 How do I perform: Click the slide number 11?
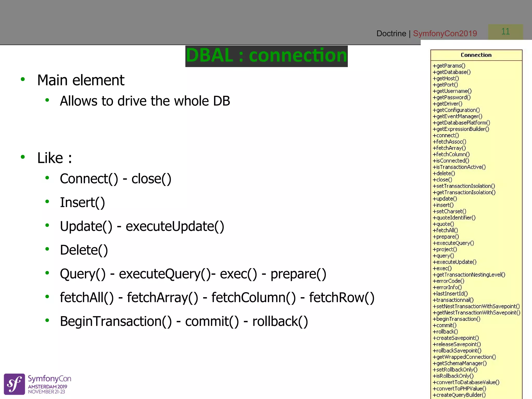point(506,32)
